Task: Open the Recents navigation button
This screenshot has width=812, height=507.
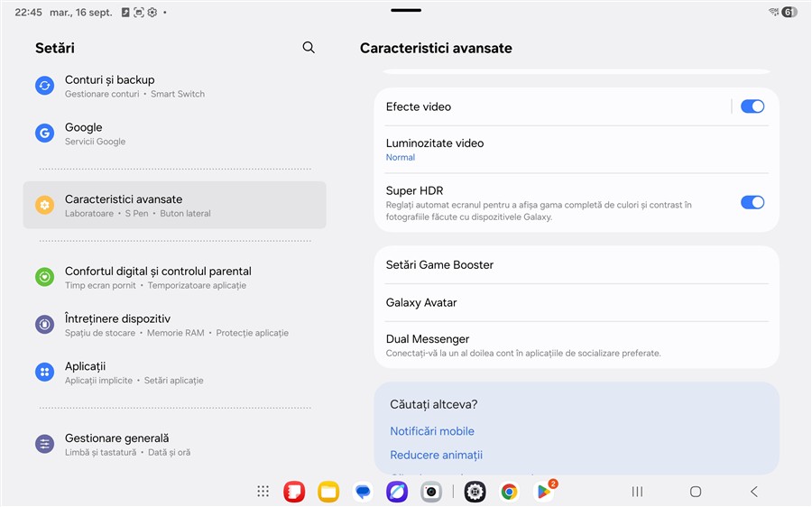Action: tap(637, 492)
